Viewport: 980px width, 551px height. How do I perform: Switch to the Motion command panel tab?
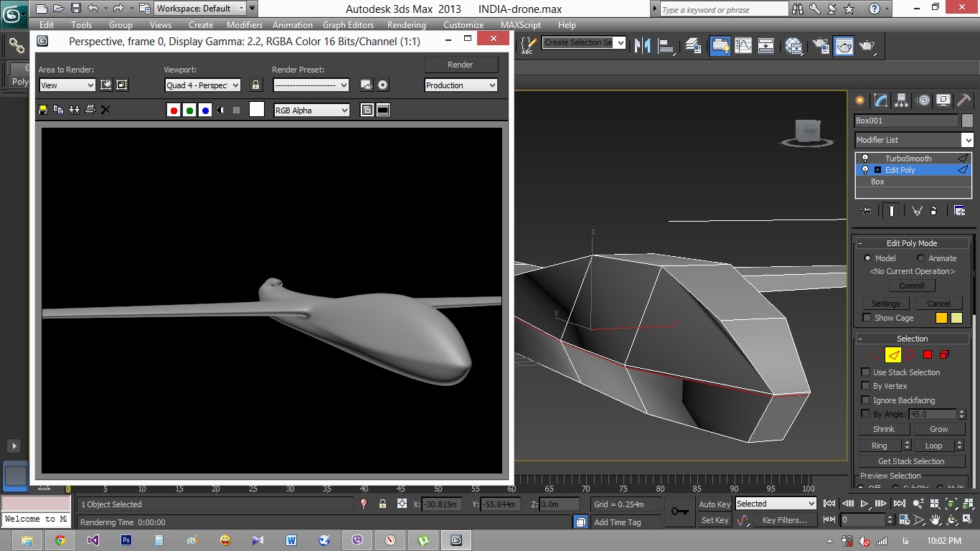923,100
